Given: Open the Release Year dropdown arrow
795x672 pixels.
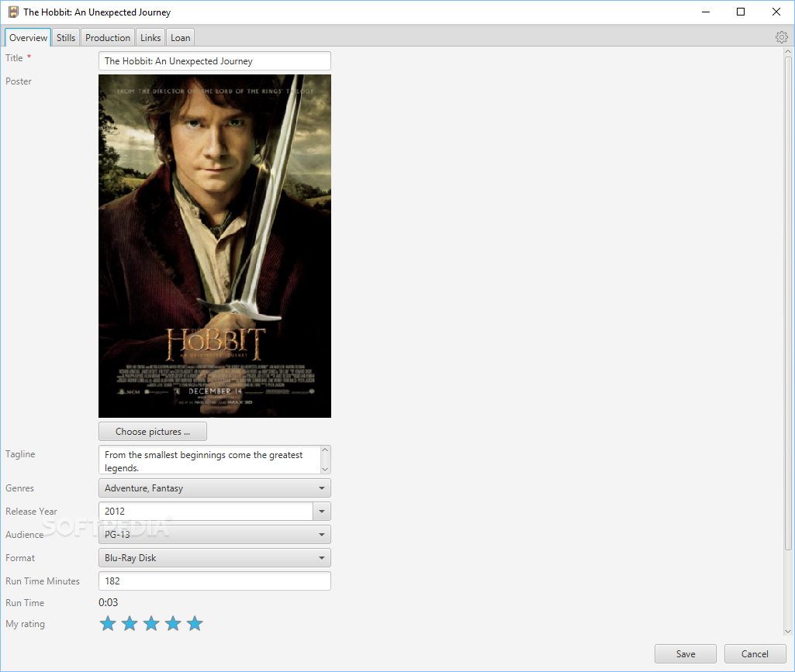Looking at the screenshot, I should click(322, 512).
